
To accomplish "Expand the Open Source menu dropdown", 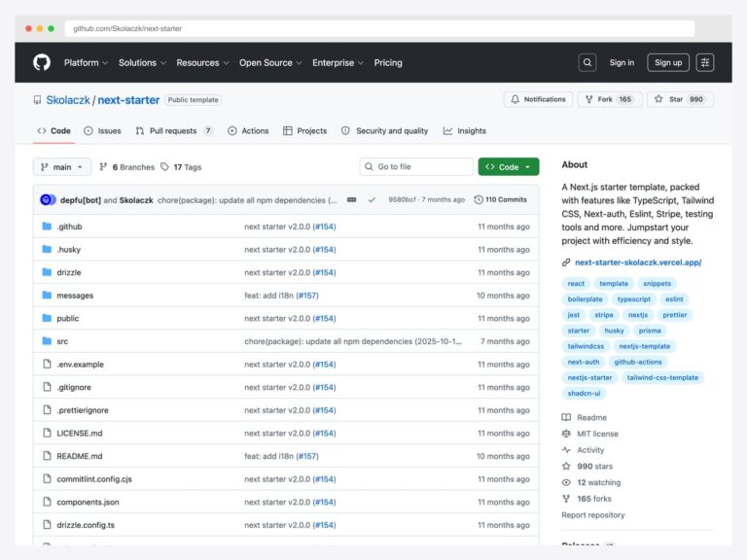I will pyautogui.click(x=270, y=62).
